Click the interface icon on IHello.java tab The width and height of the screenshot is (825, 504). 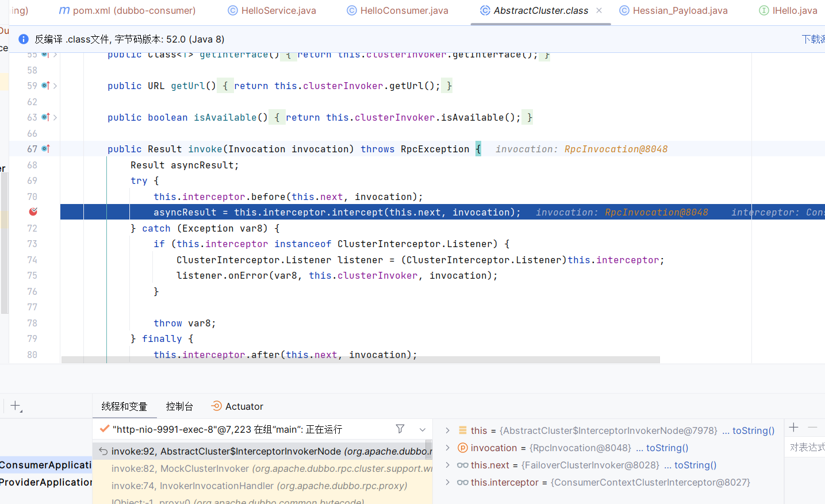pos(764,10)
